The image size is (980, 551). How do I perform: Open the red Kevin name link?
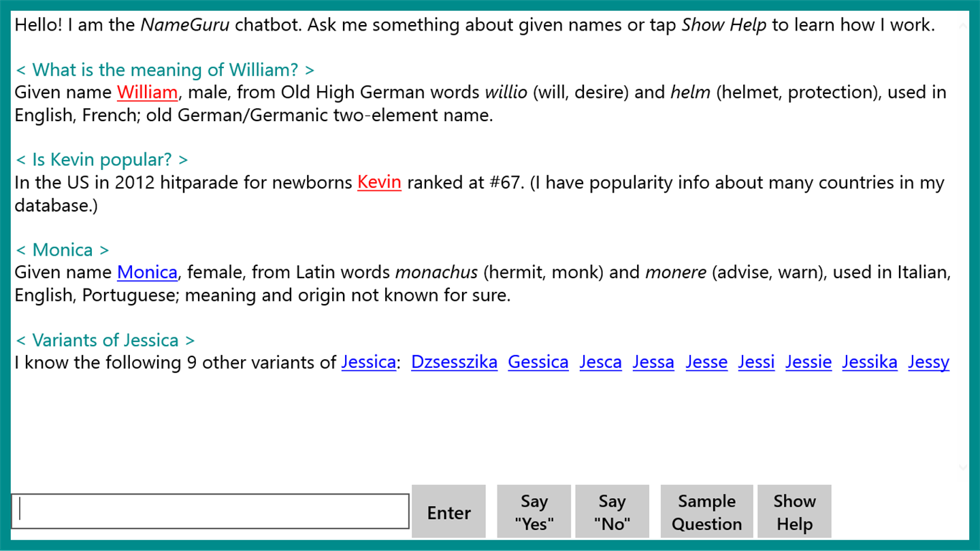point(379,182)
